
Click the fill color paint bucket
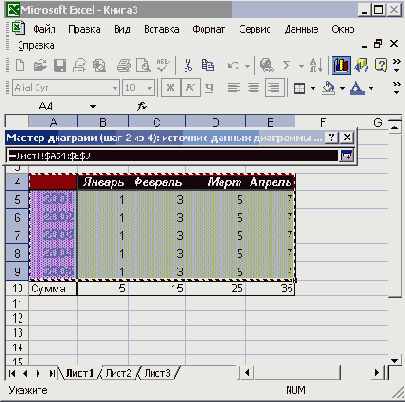tap(328, 88)
